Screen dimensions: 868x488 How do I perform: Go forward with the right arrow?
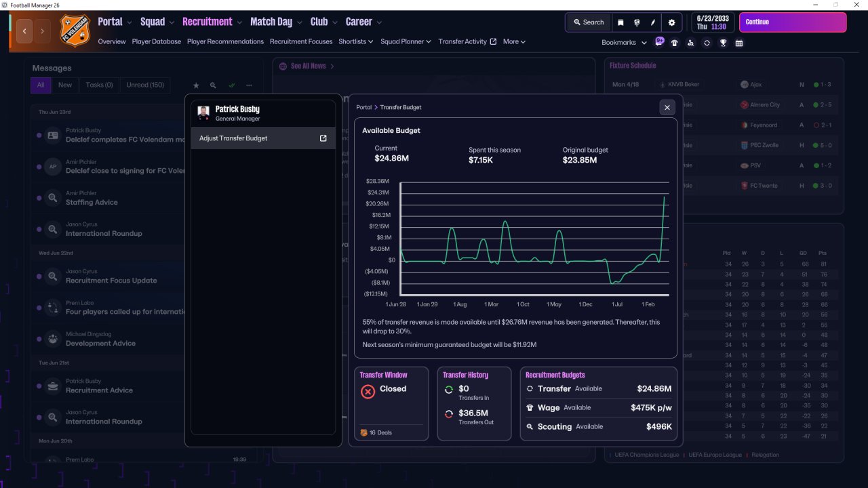pos(42,31)
